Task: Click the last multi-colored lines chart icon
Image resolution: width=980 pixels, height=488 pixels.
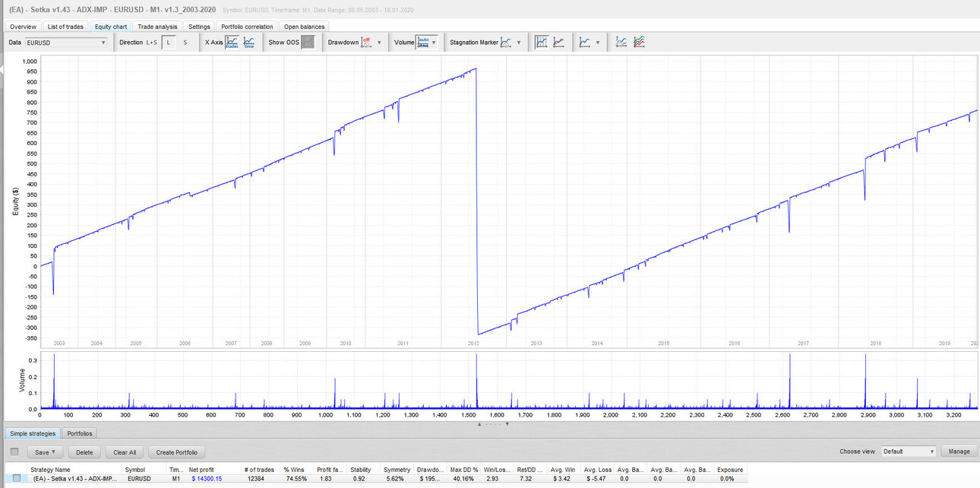Action: pos(640,43)
